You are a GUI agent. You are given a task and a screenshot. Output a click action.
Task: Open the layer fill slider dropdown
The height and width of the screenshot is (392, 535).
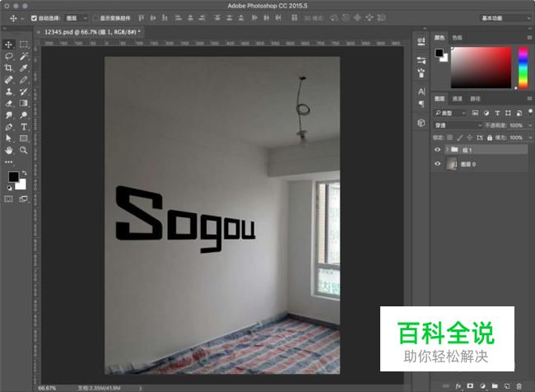coord(530,138)
